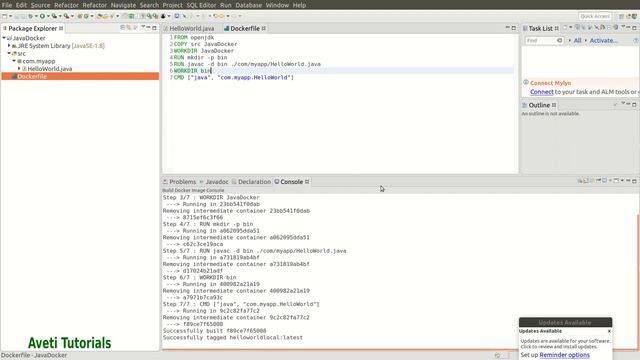Switch to the Java perspective icon
Image resolution: width=640 pixels, height=360 pixels.
click(x=634, y=16)
